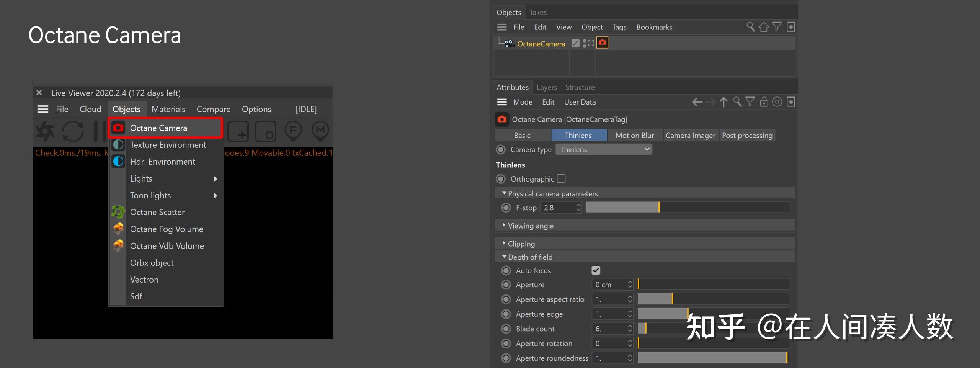Click Object Manager filter funnel icon
980x368 pixels.
pos(777,27)
